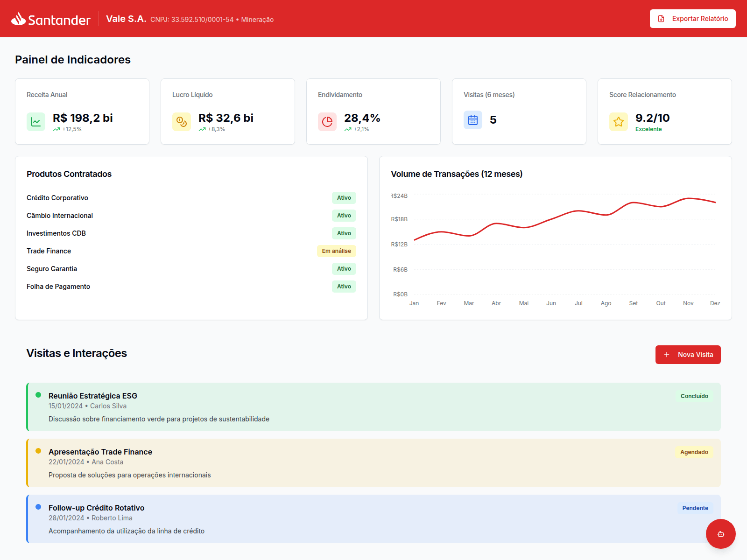
Task: Open the Reunião Estratégica ESG visit title
Action: click(x=93, y=396)
